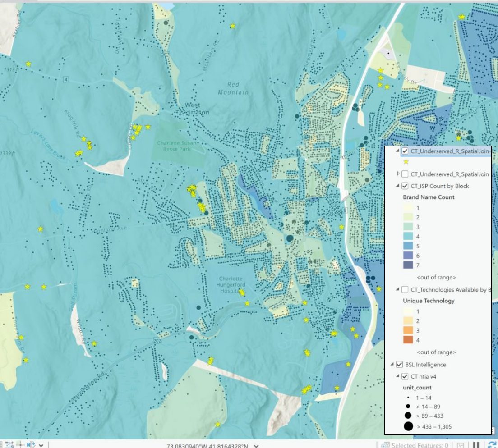This screenshot has width=498, height=448.
Task: Click Unique Technology swatch for 3
Action: click(408, 330)
